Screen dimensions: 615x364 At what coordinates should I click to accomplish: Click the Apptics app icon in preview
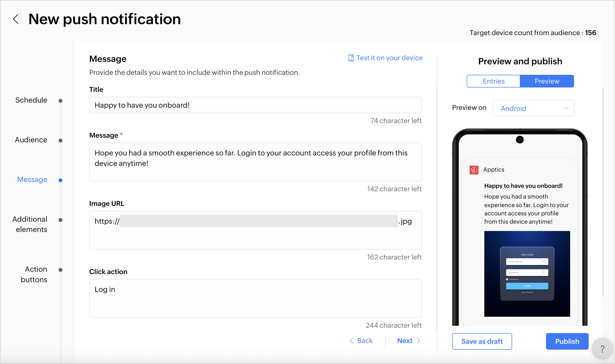[474, 170]
